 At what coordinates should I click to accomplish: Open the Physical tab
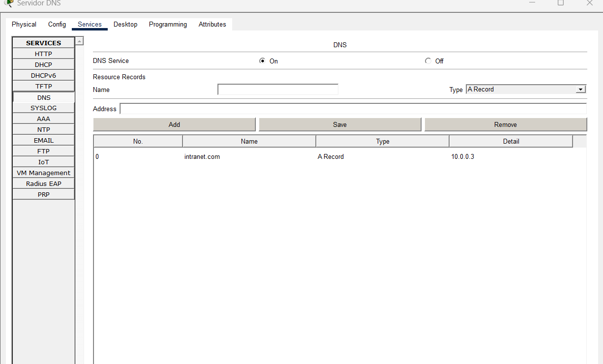click(24, 24)
